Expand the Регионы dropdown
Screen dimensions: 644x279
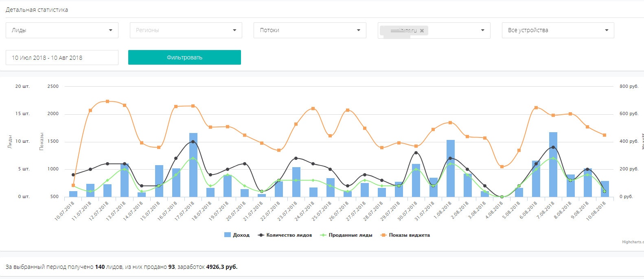tap(186, 30)
